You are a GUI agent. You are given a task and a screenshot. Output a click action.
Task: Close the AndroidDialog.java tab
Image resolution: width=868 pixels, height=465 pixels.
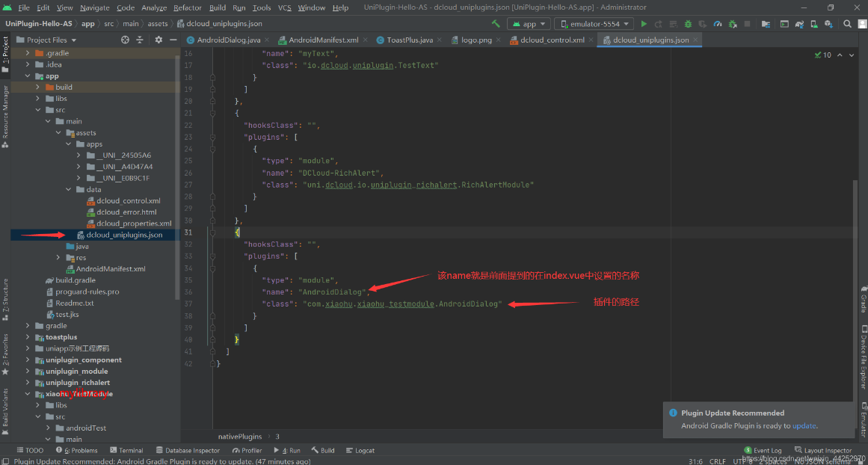coord(267,40)
